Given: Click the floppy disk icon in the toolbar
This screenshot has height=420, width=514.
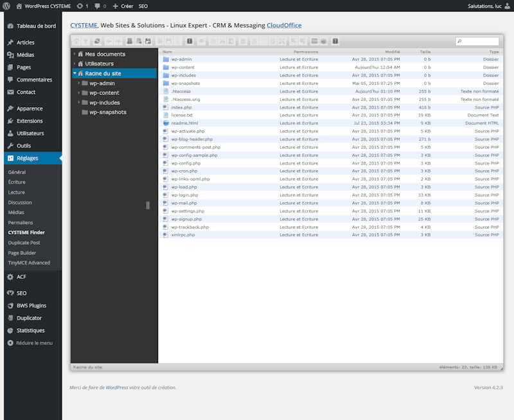Looking at the screenshot, I should point(148,41).
